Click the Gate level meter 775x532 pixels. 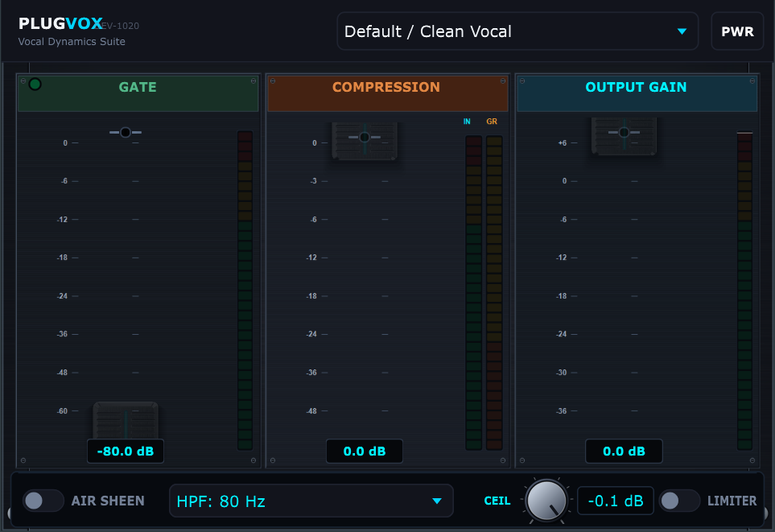point(245,291)
